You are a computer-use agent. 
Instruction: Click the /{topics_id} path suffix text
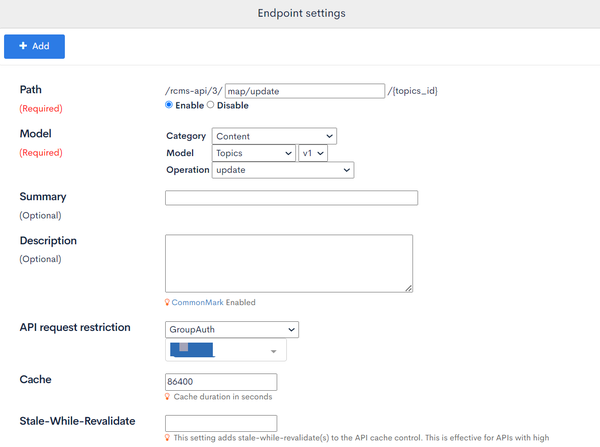coord(412,91)
